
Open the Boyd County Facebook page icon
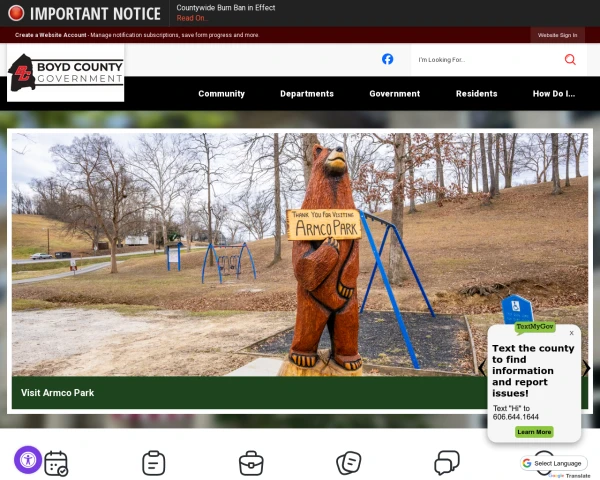[387, 59]
